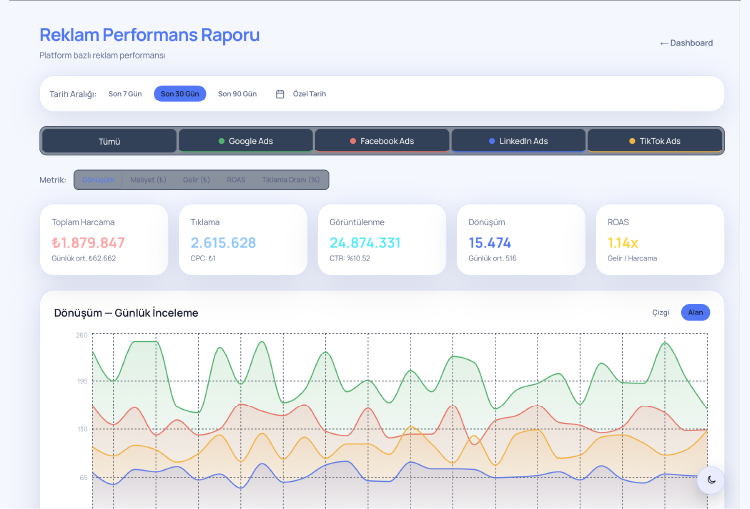Choose the Gelir (₺) metric
This screenshot has width=750, height=509.
(196, 180)
